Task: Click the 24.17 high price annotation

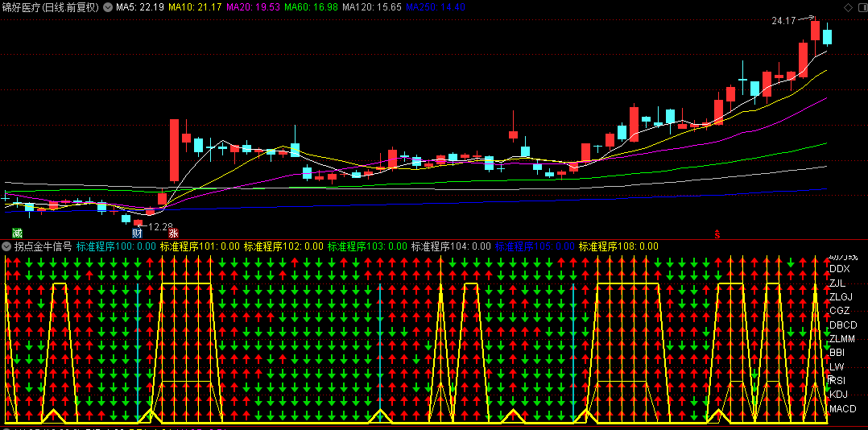Action: pyautogui.click(x=783, y=20)
